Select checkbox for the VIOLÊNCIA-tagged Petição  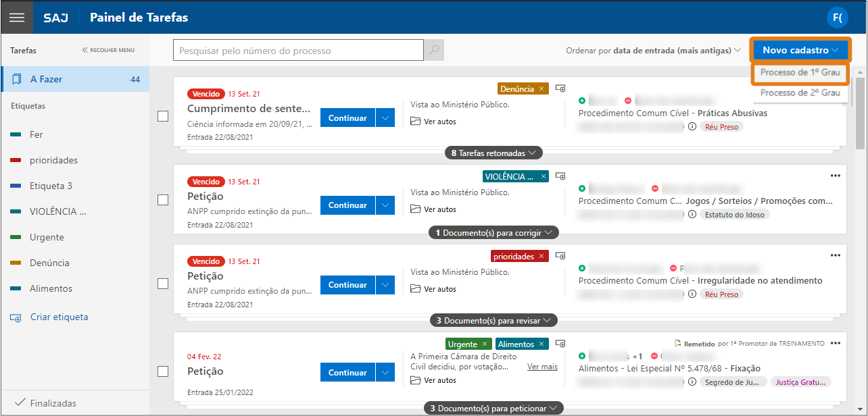pos(163,200)
